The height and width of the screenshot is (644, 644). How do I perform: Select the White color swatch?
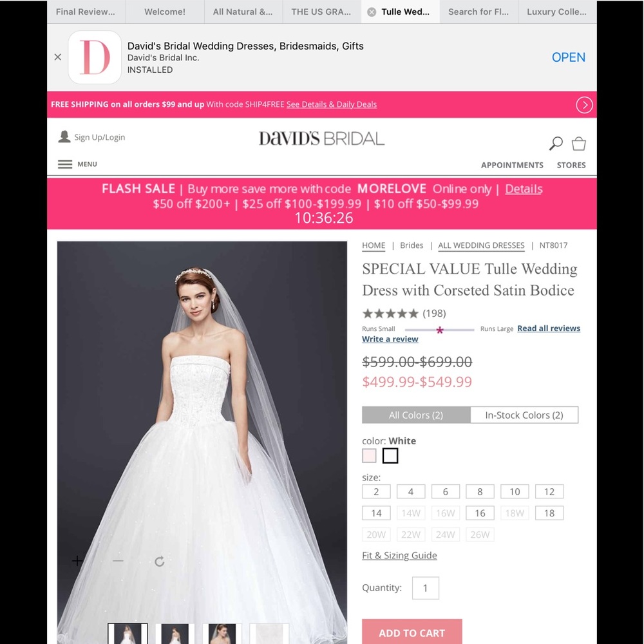(390, 455)
